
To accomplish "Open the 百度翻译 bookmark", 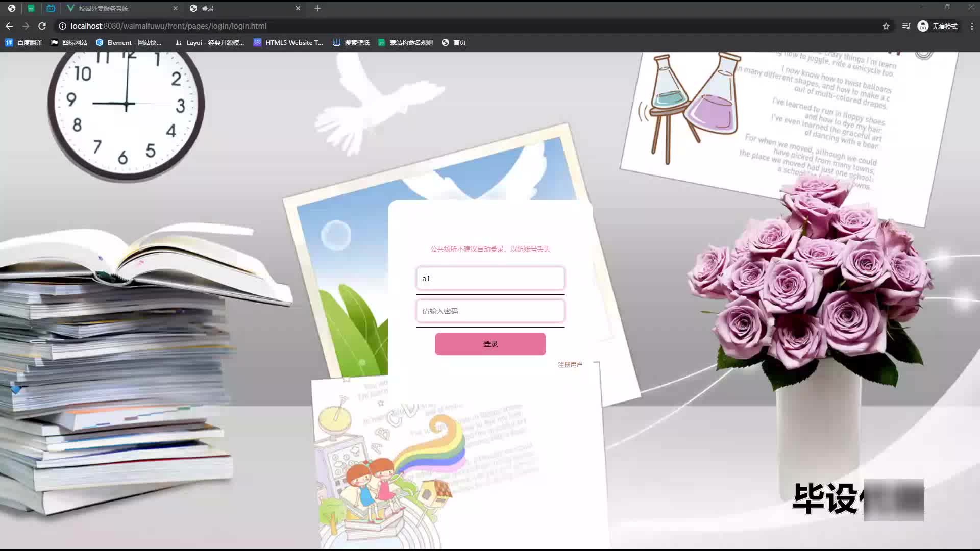I will [x=23, y=43].
